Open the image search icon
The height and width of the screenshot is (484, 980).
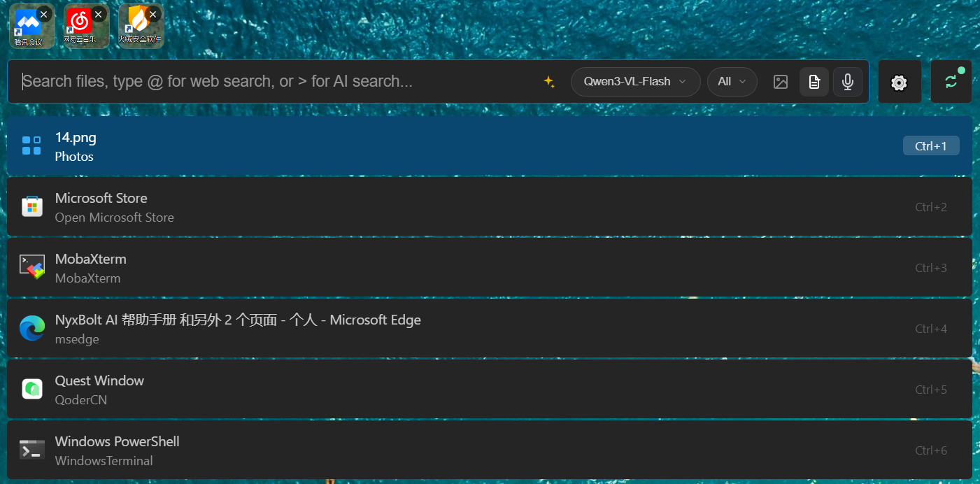pos(781,82)
